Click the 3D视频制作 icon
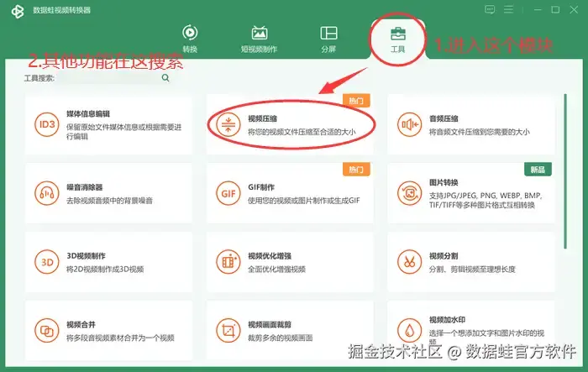The height and width of the screenshot is (372, 588). pyautogui.click(x=47, y=262)
